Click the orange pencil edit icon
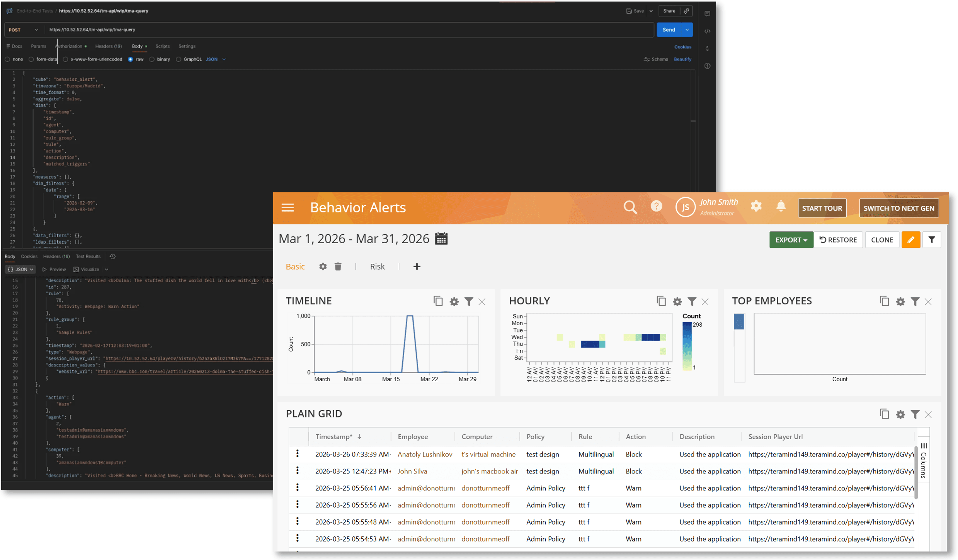Image resolution: width=958 pixels, height=560 pixels. coord(910,240)
